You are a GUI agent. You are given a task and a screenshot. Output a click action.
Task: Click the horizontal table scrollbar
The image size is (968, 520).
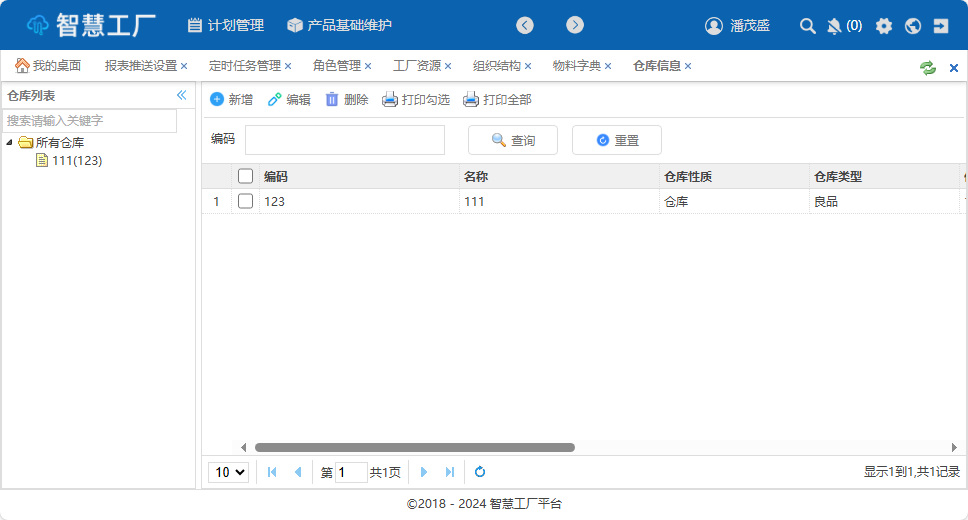(414, 447)
